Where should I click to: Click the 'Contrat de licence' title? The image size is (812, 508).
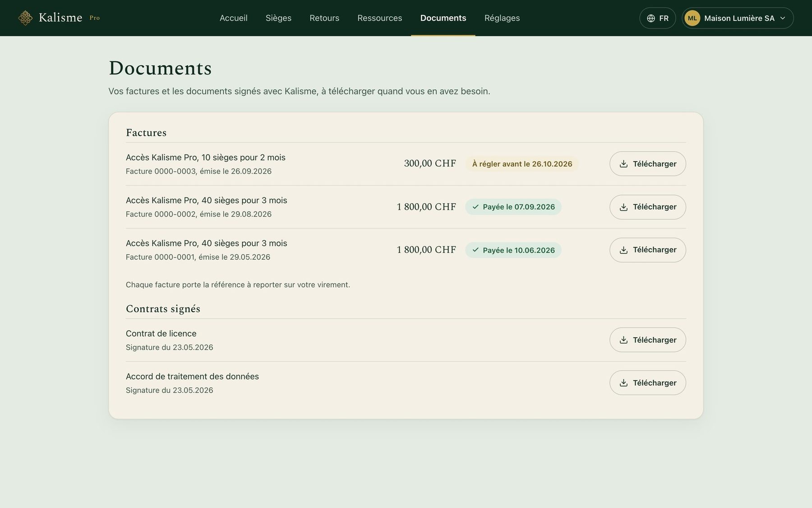click(x=161, y=334)
